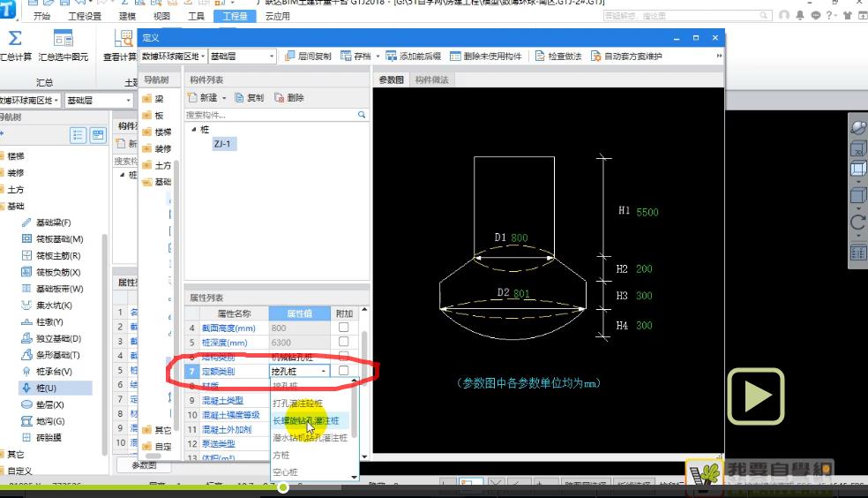Choose 潜水钻机钻孔灌注桩 from the list
The height and width of the screenshot is (498, 868).
(x=311, y=438)
